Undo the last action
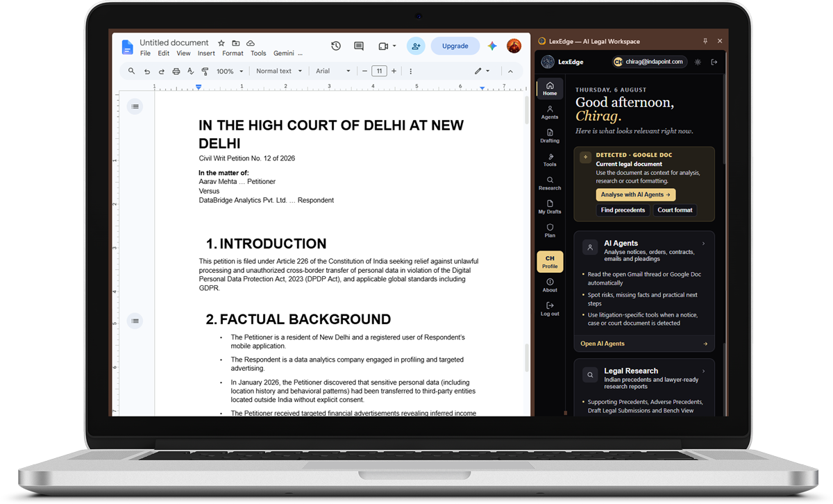The image size is (833, 504). coord(146,71)
